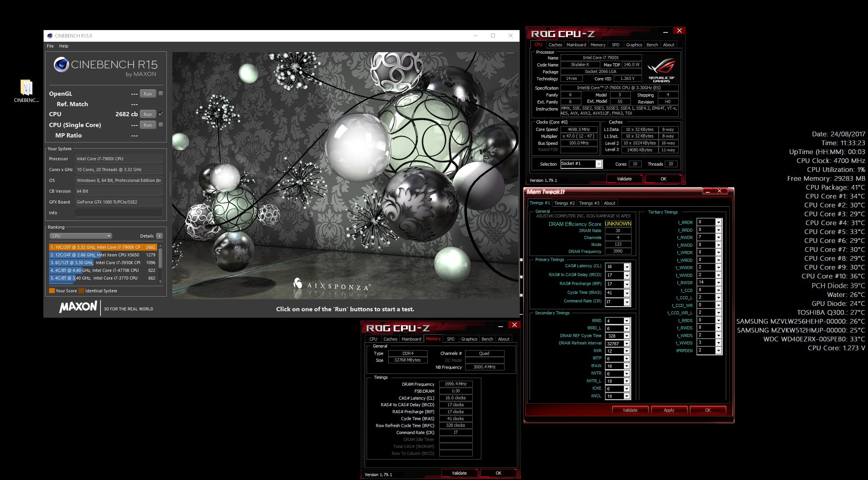Open the Command Rate (CR) dropdown
This screenshot has width=868, height=480.
tap(627, 302)
